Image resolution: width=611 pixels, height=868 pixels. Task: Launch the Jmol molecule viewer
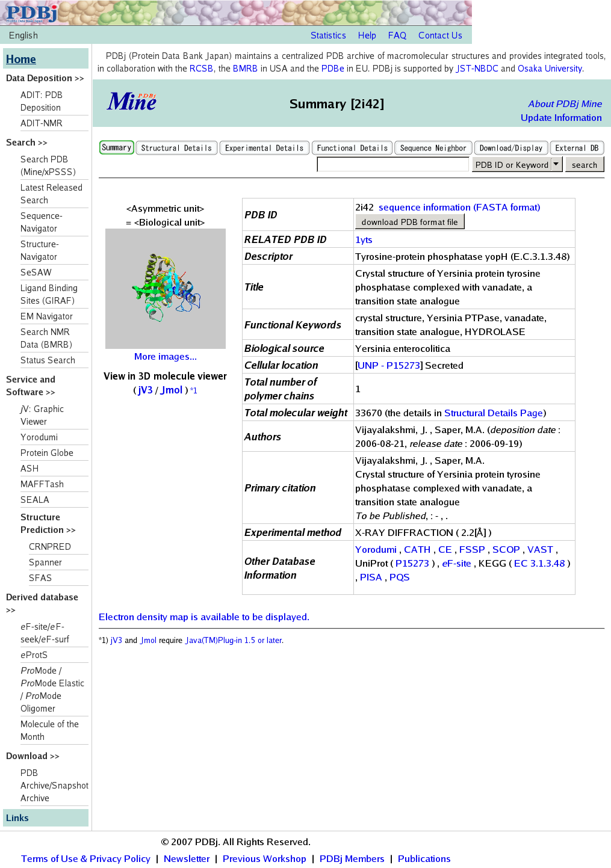pos(172,390)
